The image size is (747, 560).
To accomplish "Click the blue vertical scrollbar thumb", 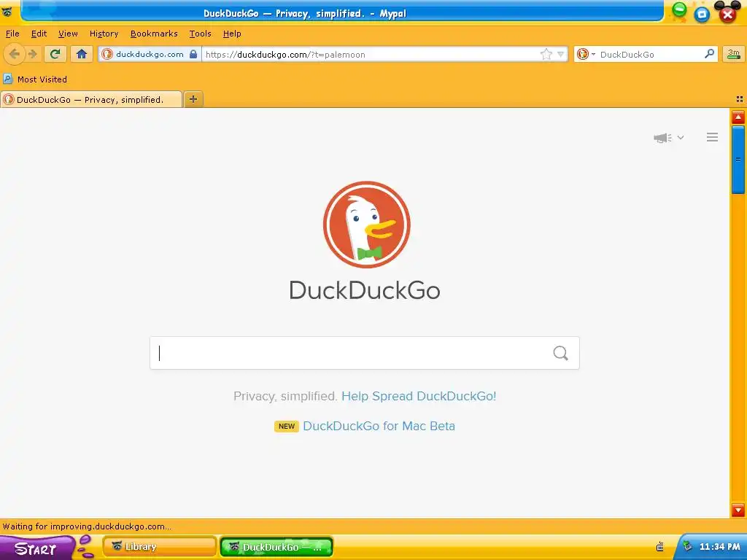I will point(738,160).
